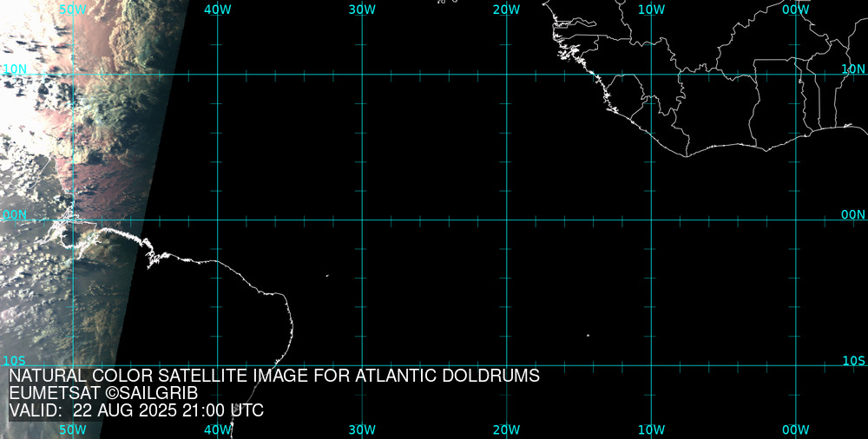Click the 10S latitude label on left edge
Viewport: 868px width, 439px height.
tap(15, 360)
